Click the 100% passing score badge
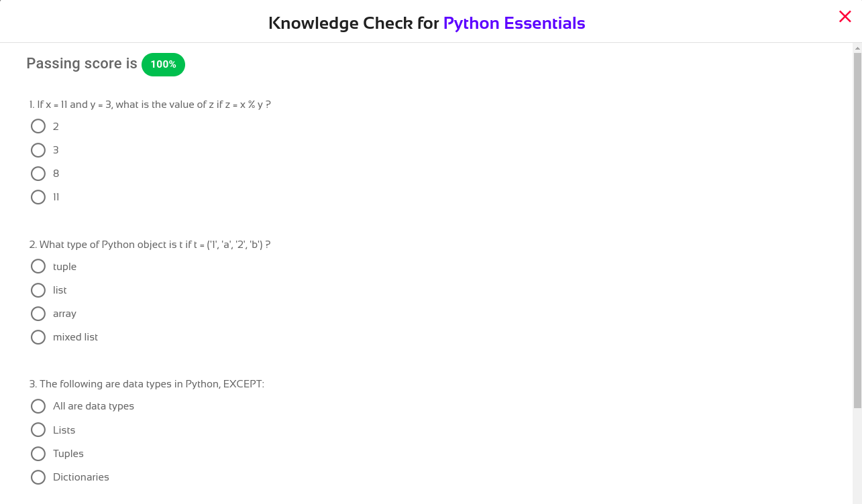Screen dimensions: 862x504 [x=163, y=64]
